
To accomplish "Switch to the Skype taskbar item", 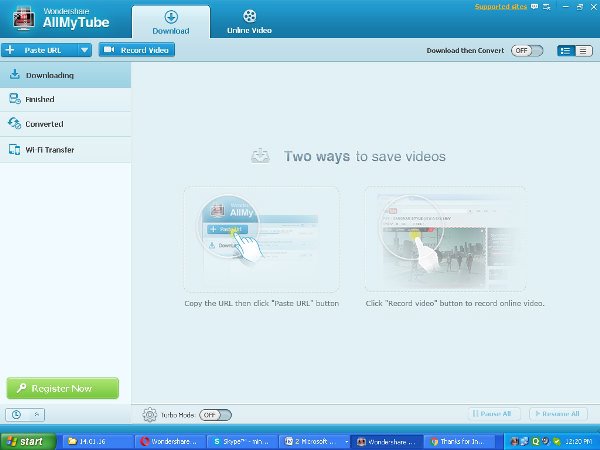I will [x=242, y=442].
